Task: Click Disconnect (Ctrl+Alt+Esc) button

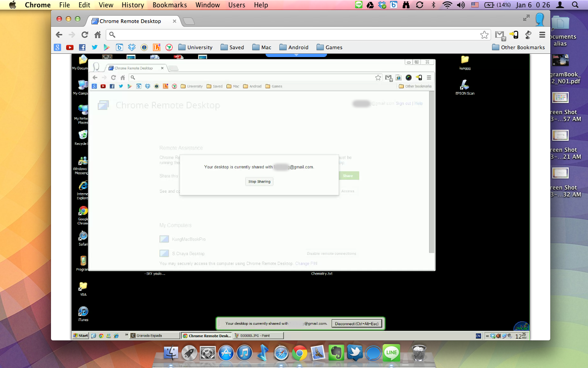Action: coord(357,323)
